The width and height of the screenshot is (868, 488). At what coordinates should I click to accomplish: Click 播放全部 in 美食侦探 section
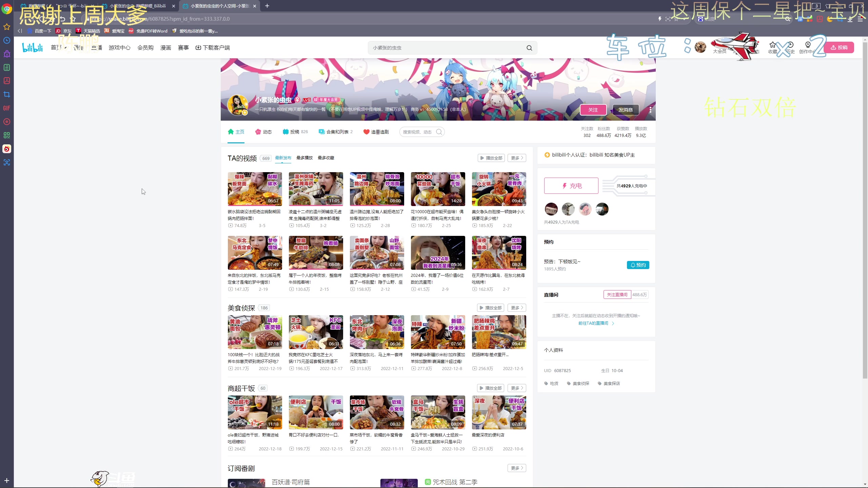(x=491, y=308)
